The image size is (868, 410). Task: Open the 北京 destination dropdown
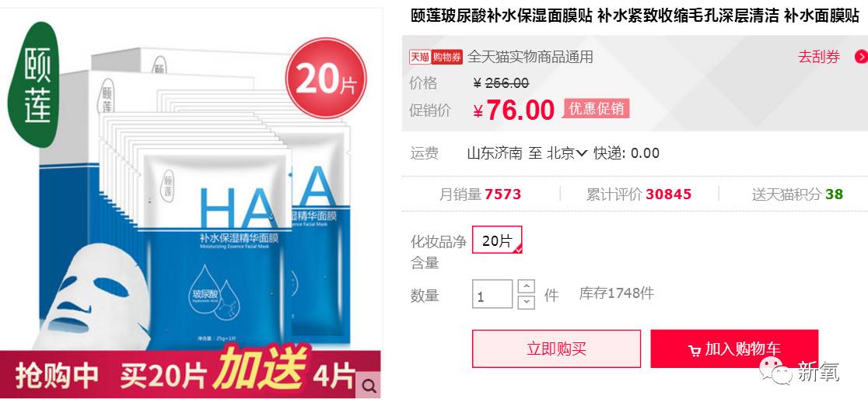[x=567, y=153]
